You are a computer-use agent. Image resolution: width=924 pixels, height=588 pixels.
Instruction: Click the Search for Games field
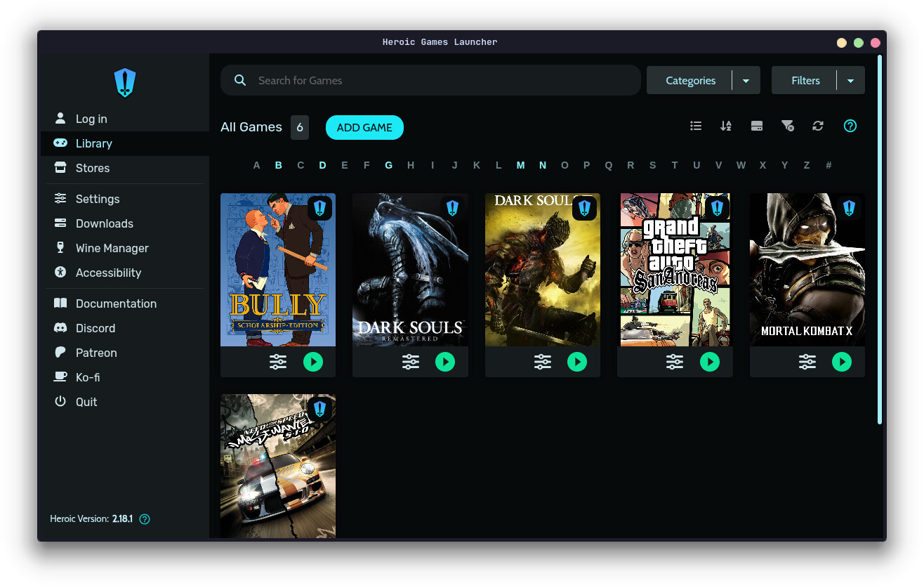click(x=442, y=81)
